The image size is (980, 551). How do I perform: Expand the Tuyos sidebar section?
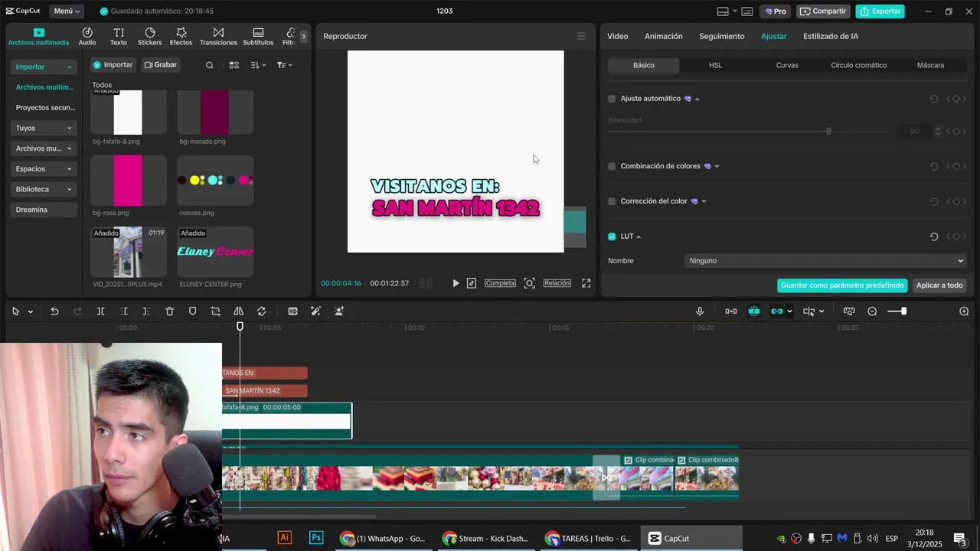tap(44, 128)
